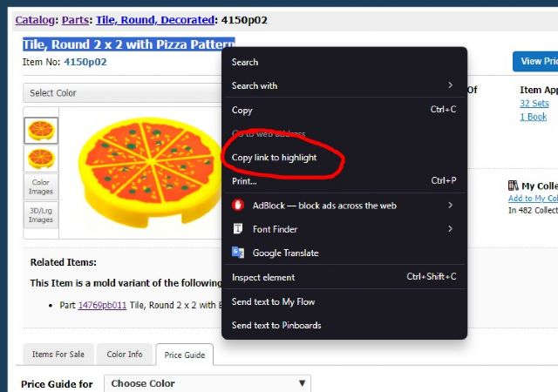Expand the Search with submenu arrow
Viewport: 558px width, 392px height.
450,85
